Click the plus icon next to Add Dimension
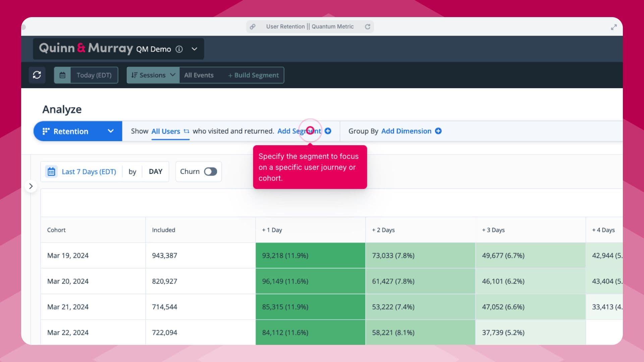 (438, 131)
